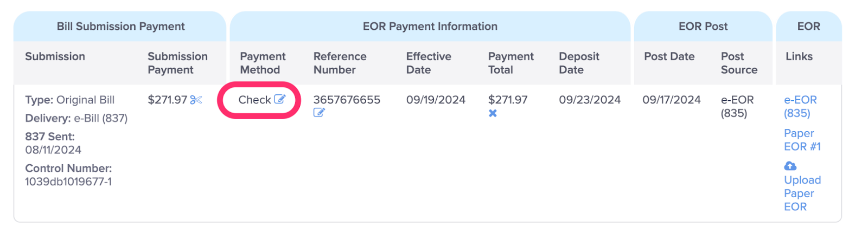868x233 pixels.
Task: Remove payment total with blue X
Action: pyautogui.click(x=493, y=113)
